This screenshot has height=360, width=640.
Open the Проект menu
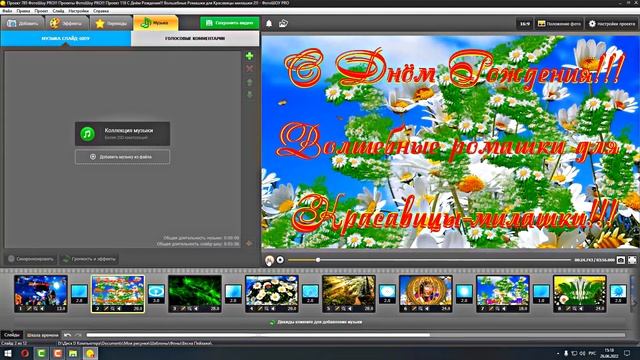point(41,11)
